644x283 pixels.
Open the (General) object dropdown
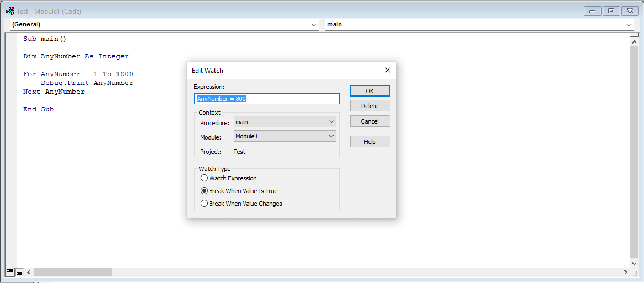164,25
